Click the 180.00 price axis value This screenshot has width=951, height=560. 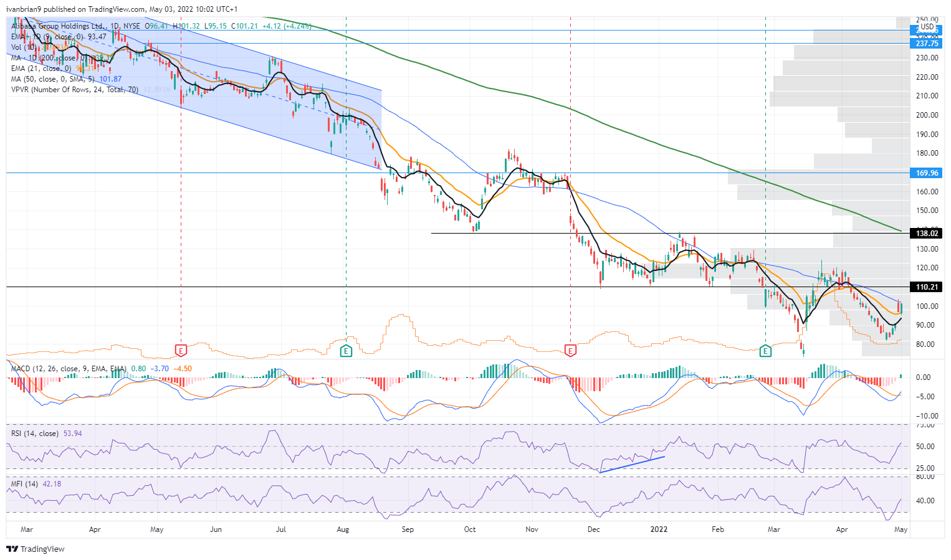tap(927, 153)
